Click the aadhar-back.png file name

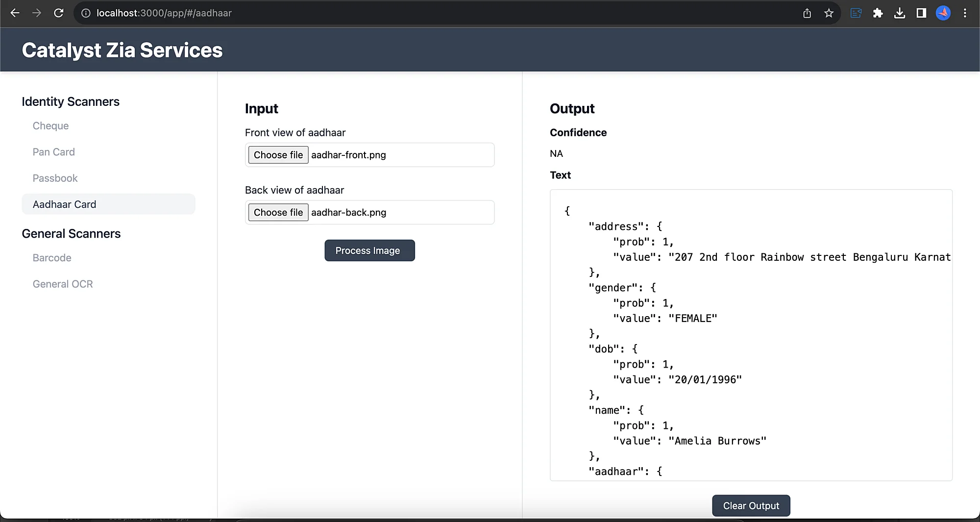(348, 212)
